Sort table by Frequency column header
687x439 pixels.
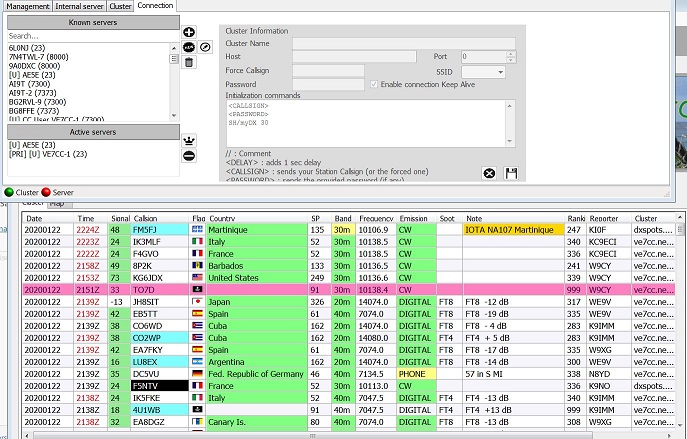(x=376, y=218)
